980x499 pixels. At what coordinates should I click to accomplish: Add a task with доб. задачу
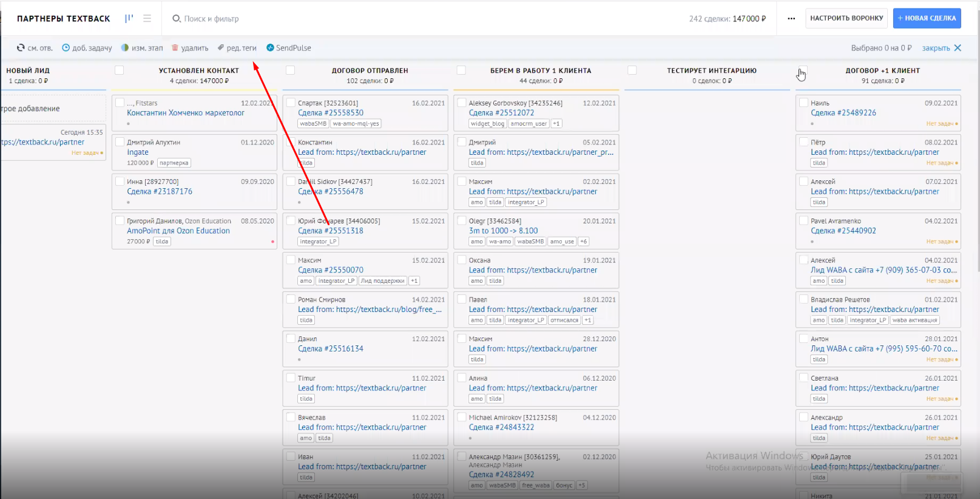coord(87,48)
